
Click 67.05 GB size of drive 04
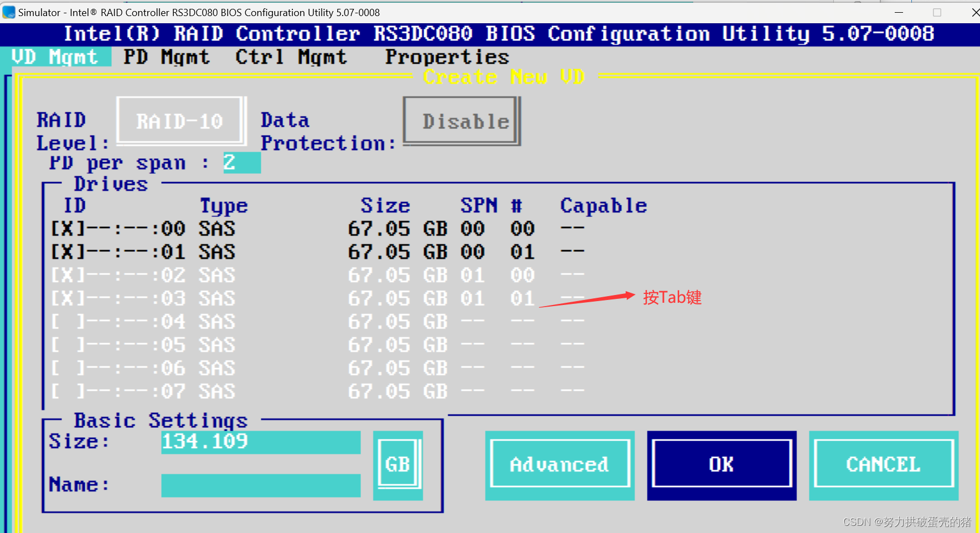[x=398, y=322]
